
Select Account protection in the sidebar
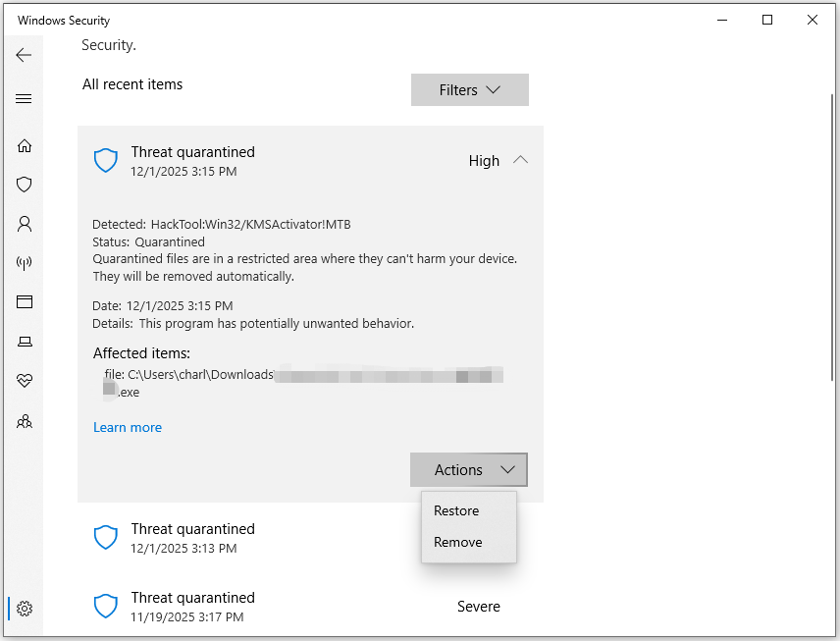point(22,223)
